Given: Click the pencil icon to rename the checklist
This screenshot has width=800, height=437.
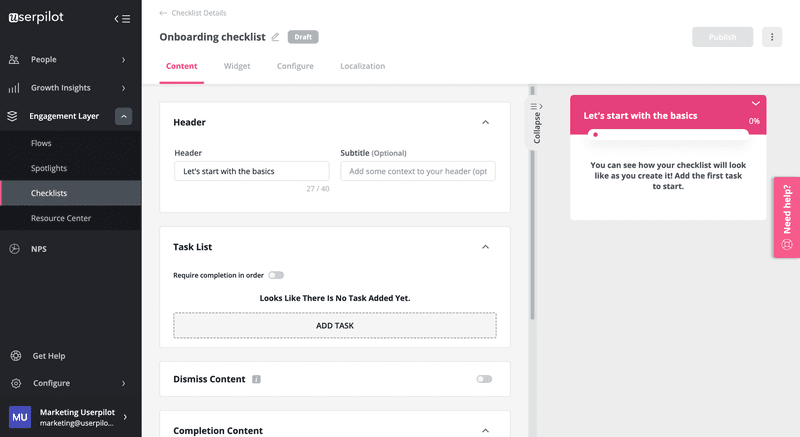Looking at the screenshot, I should pos(276,37).
